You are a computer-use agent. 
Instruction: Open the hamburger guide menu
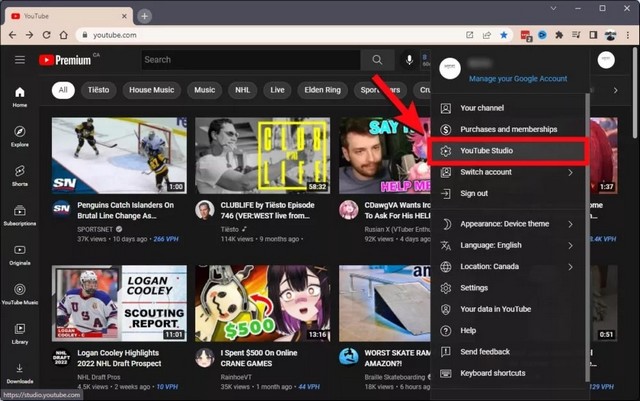tap(20, 60)
